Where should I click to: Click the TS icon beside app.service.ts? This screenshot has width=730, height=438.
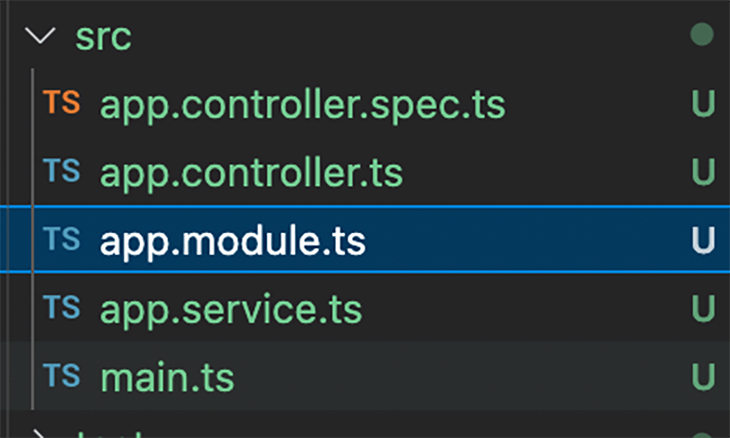point(61,307)
